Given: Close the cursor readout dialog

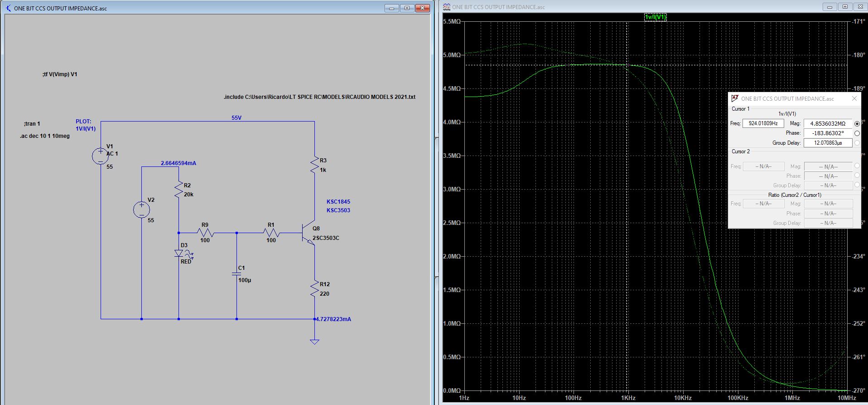Looking at the screenshot, I should [854, 98].
